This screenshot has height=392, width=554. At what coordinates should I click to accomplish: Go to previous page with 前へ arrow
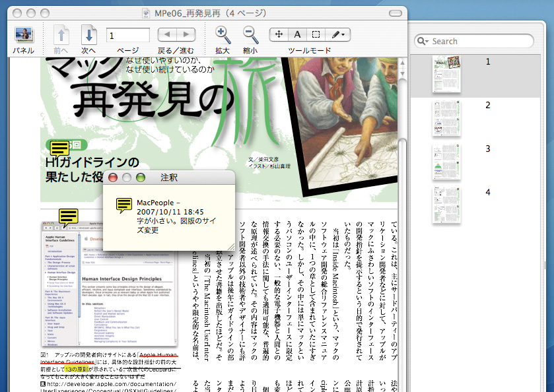pos(61,36)
